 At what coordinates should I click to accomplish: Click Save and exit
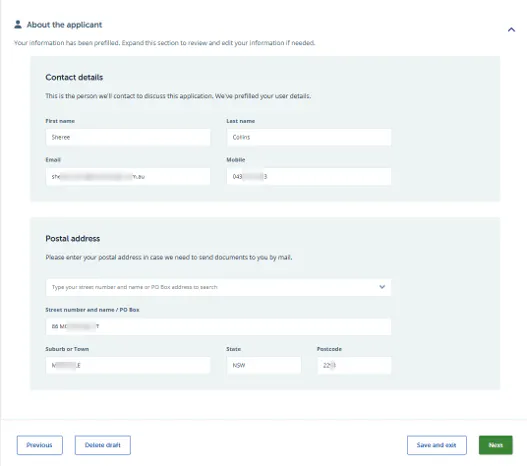tap(437, 445)
